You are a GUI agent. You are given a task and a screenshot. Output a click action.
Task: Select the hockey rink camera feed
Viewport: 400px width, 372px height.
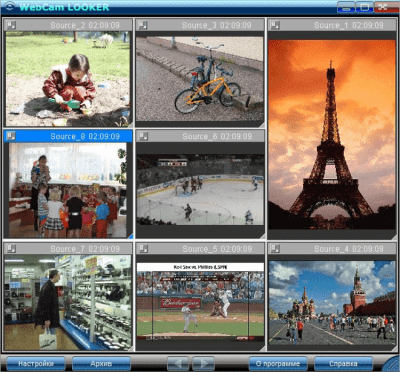(200, 189)
